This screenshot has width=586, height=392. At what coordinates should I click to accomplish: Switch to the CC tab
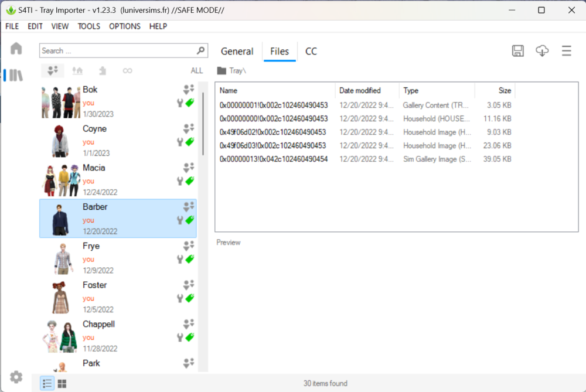(311, 51)
